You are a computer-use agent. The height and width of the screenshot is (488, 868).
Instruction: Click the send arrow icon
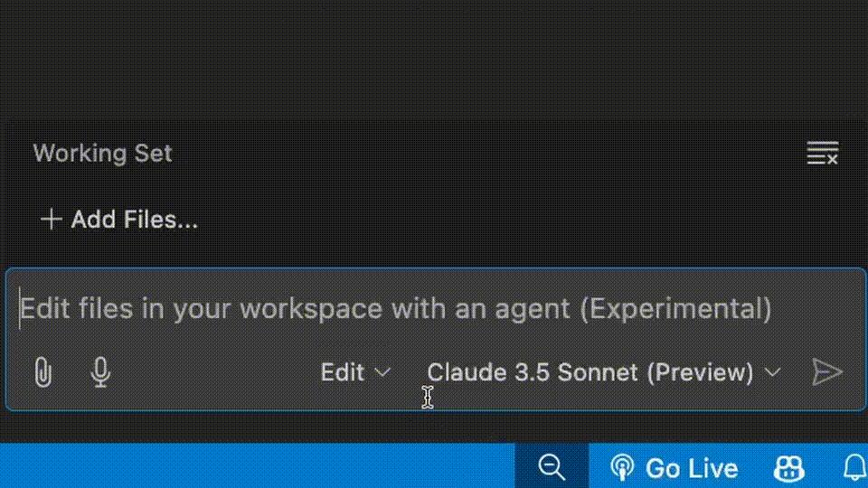[x=826, y=371]
